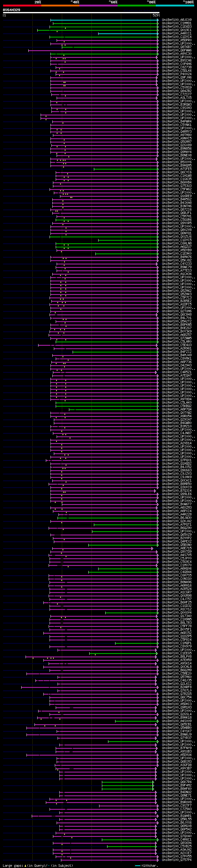The height and width of the screenshot is (868, 197).
Task: Click the green ~80% identity legend bar
Action: (137, 6)
